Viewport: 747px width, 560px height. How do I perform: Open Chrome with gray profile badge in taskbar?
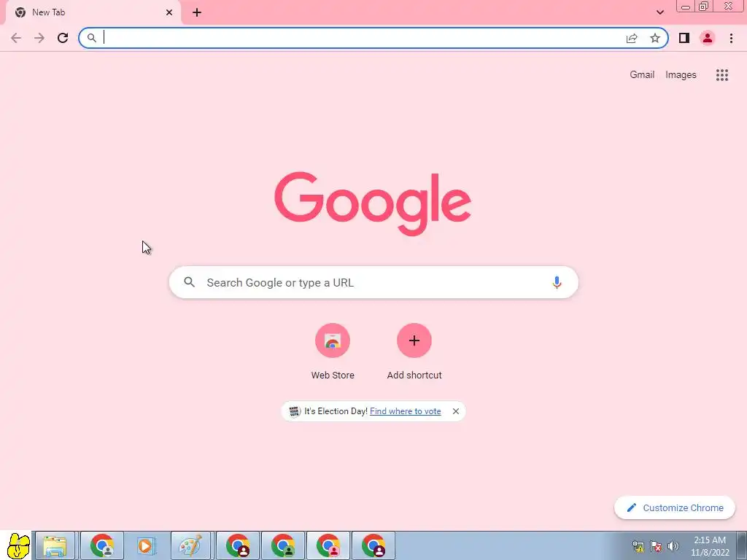(x=101, y=545)
